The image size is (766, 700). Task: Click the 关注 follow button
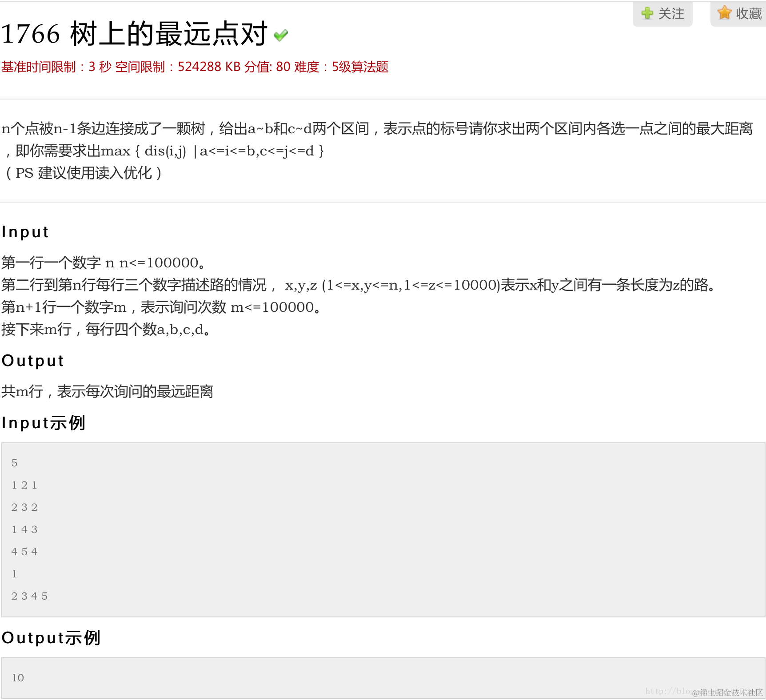tap(662, 14)
